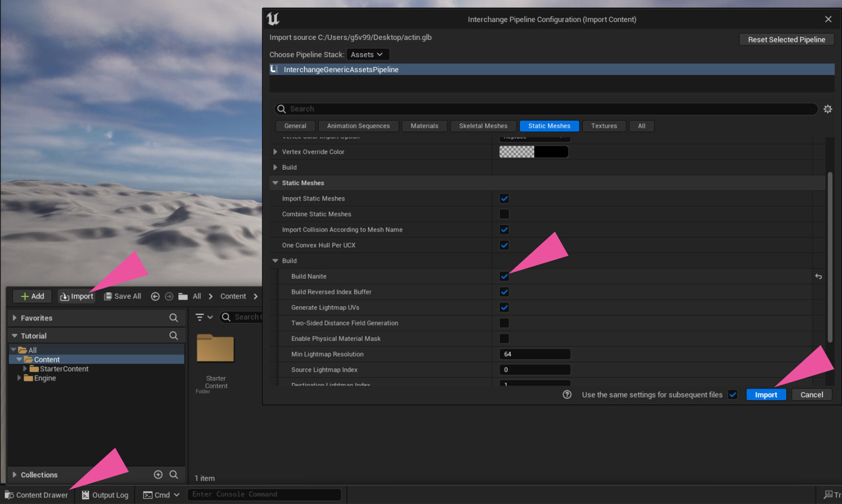Click the Import icon in Content Browser toolbar

pyautogui.click(x=65, y=296)
